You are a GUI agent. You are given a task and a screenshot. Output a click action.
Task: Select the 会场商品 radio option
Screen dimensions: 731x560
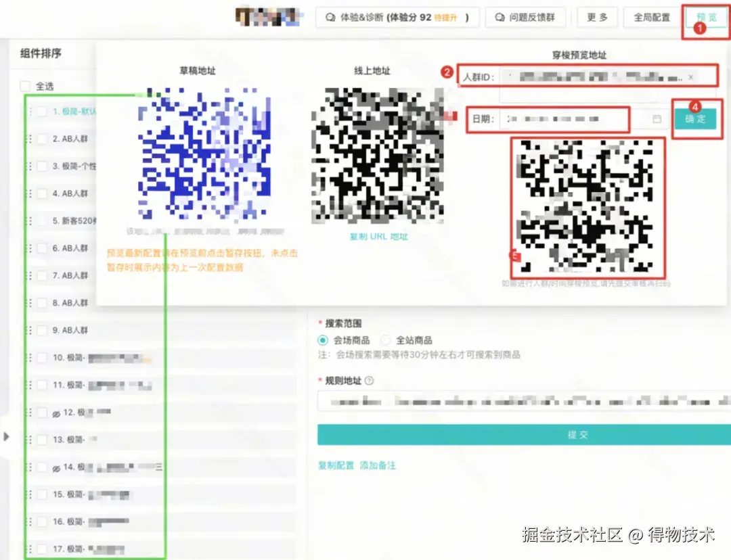pos(323,340)
